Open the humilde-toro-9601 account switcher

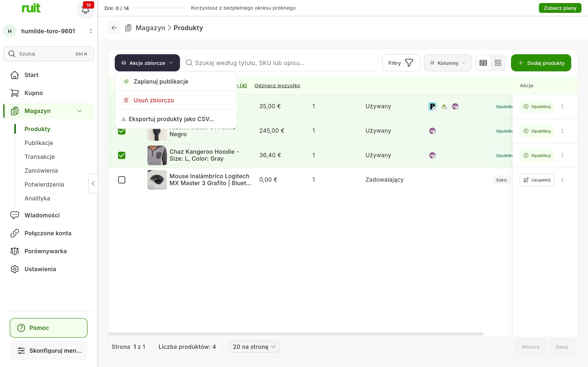coord(49,31)
